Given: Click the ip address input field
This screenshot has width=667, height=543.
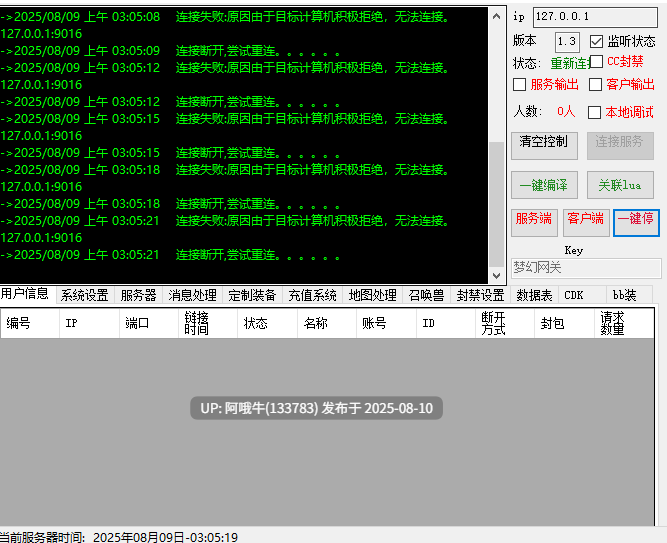Looking at the screenshot, I should (595, 17).
